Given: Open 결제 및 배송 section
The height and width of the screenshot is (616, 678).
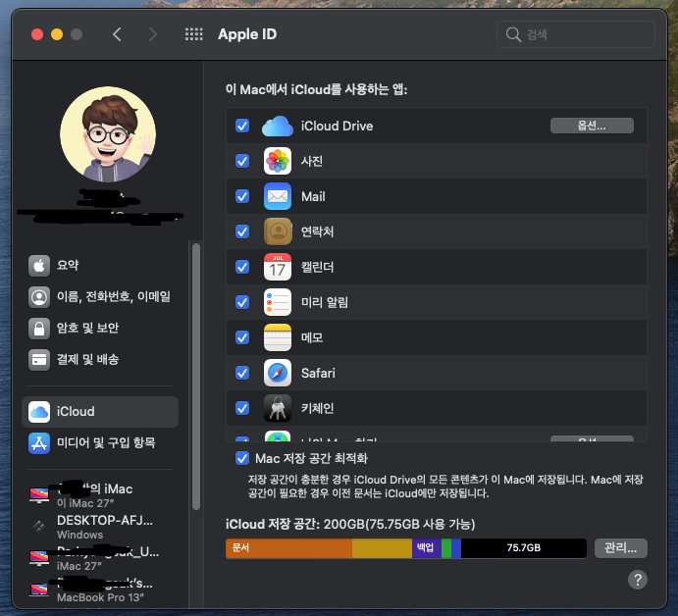Looking at the screenshot, I should 100,360.
